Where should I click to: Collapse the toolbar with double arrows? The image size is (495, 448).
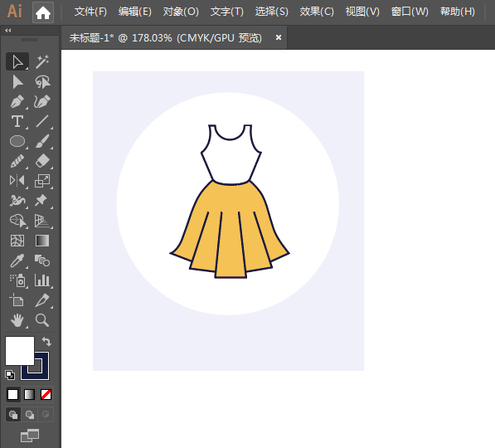[8, 31]
